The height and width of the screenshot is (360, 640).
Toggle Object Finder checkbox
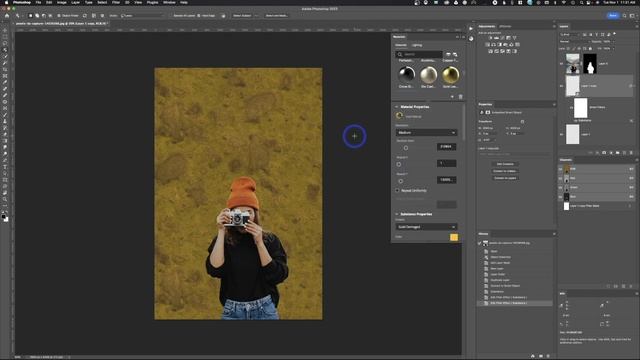tap(59, 16)
